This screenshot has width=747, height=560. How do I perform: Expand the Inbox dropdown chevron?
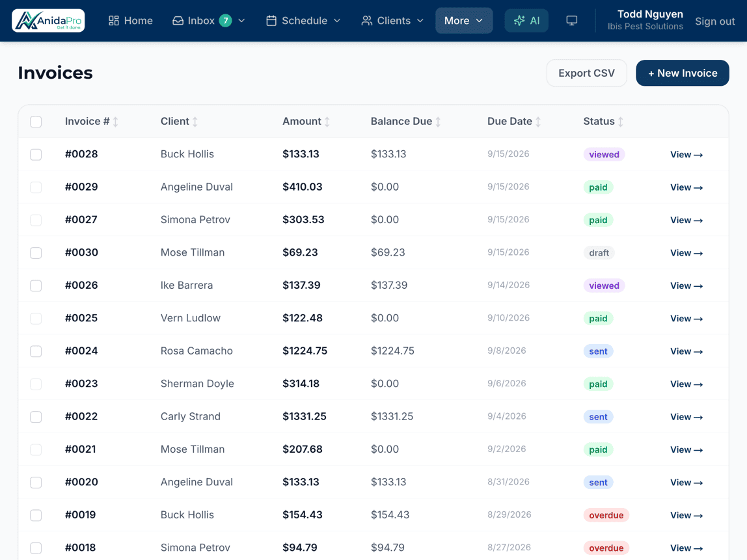click(241, 20)
